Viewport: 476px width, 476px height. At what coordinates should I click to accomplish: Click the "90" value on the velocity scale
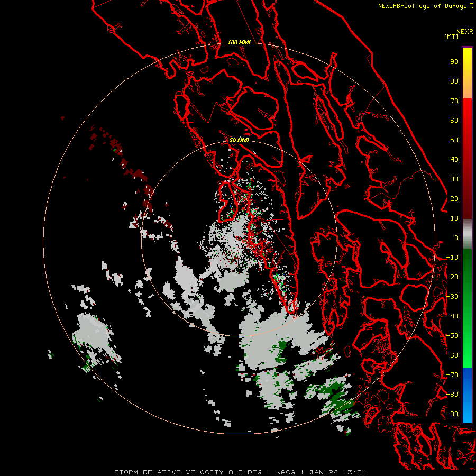pos(454,62)
